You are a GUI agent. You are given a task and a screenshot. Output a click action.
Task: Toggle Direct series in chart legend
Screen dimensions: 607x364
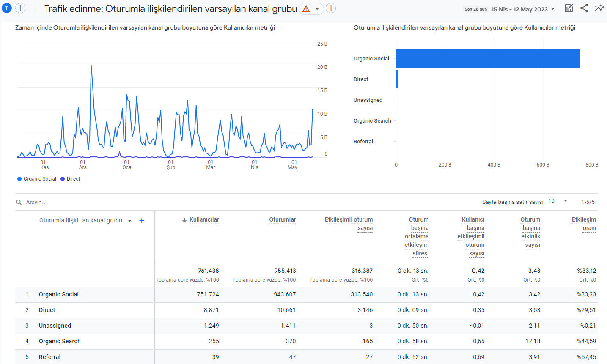pyautogui.click(x=70, y=179)
